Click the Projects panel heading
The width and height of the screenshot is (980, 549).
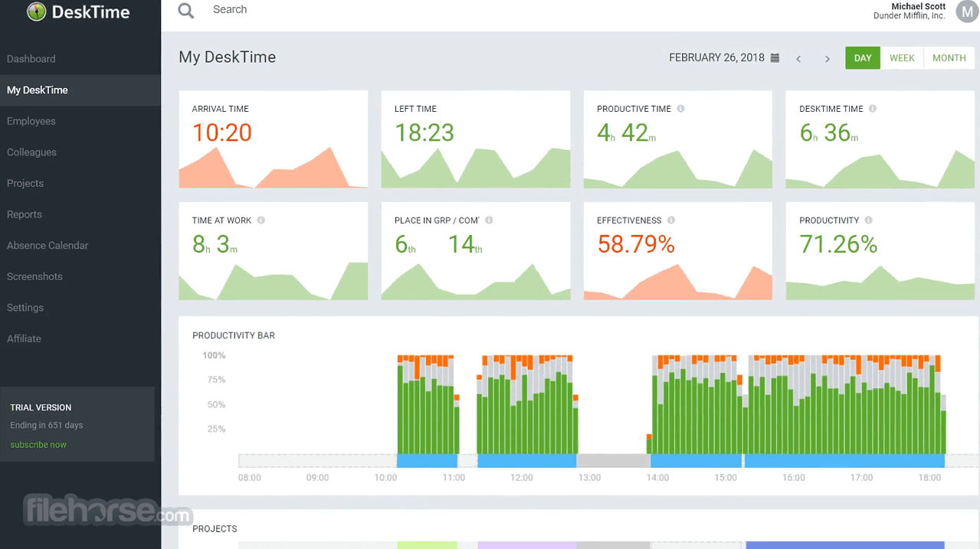[215, 529]
